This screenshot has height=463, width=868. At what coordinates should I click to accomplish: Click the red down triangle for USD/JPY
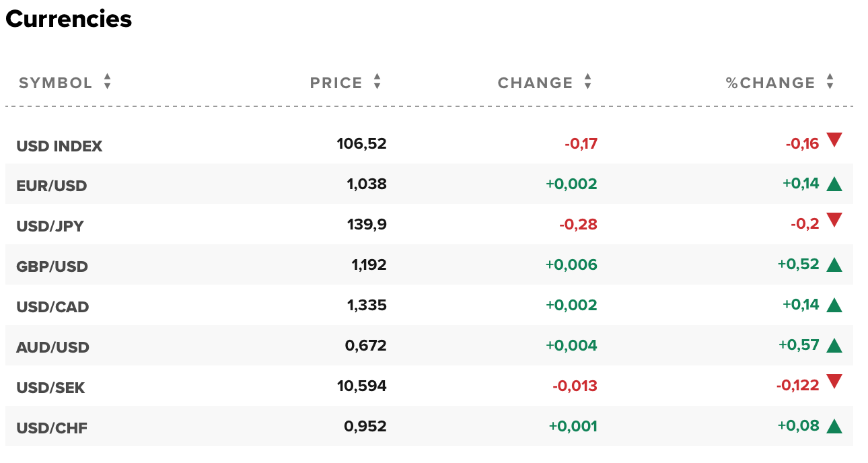coord(834,219)
